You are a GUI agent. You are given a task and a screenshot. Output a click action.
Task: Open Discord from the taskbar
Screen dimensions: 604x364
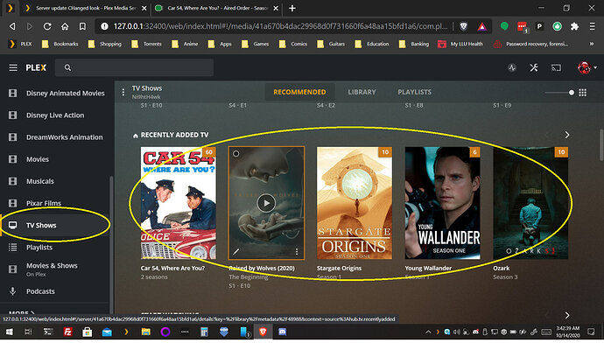(283, 332)
